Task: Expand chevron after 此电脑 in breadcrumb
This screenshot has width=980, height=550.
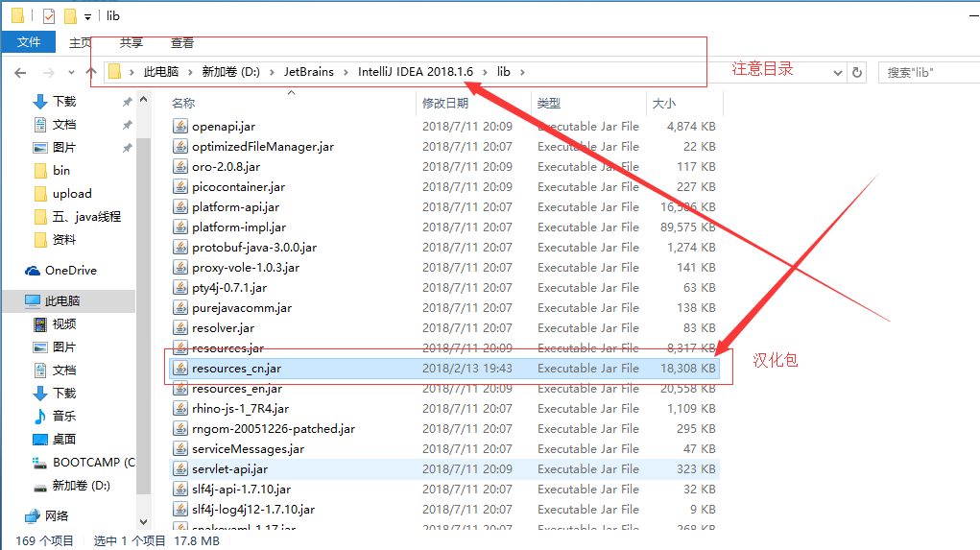Action: [190, 73]
